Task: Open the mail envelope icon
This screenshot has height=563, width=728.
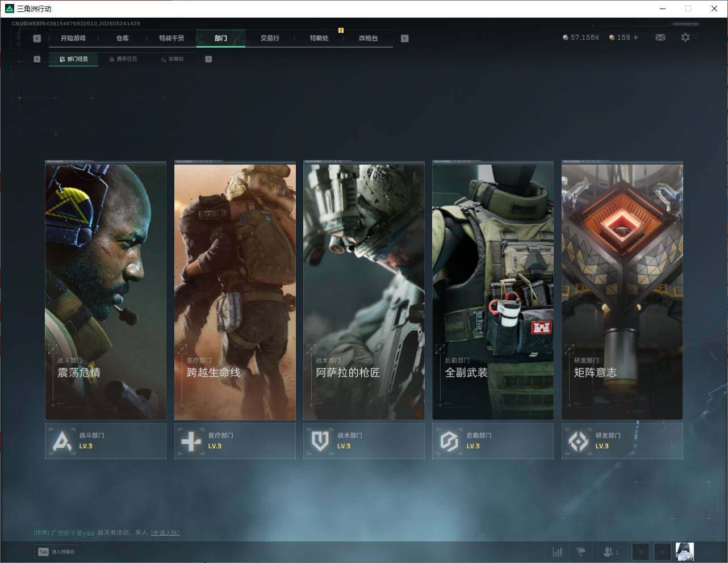Action: click(x=660, y=37)
